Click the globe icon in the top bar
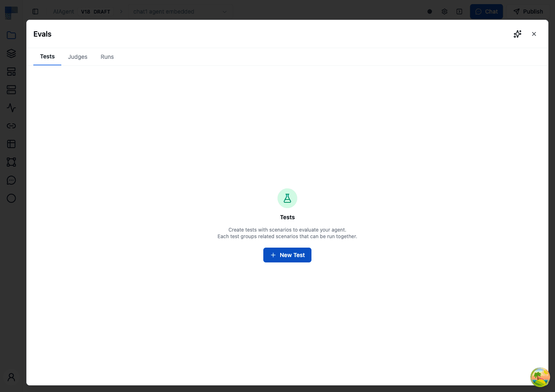This screenshot has height=392, width=555. (430, 12)
